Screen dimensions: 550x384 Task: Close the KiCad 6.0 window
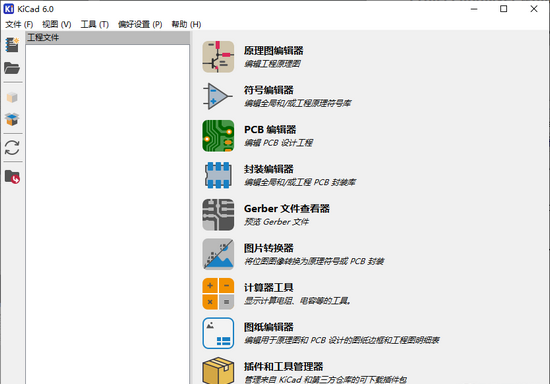point(534,9)
